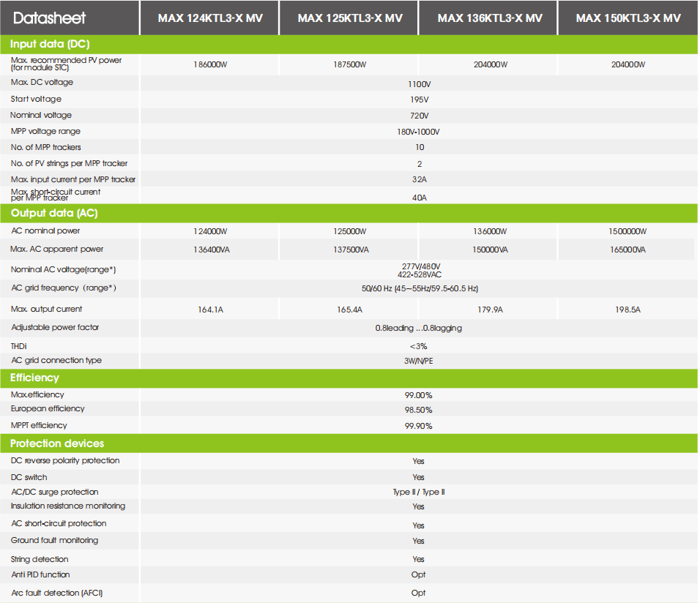This screenshot has width=700, height=603.
Task: Click the 187500W PV power value
Action: pos(349,64)
